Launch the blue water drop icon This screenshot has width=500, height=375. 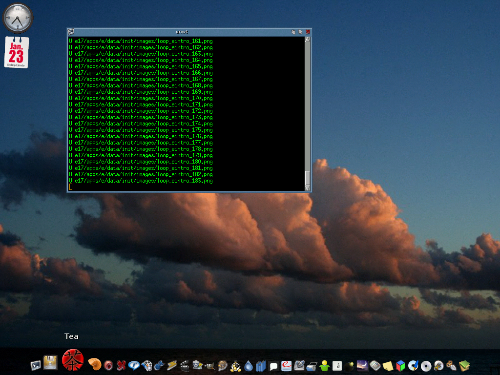(248, 366)
